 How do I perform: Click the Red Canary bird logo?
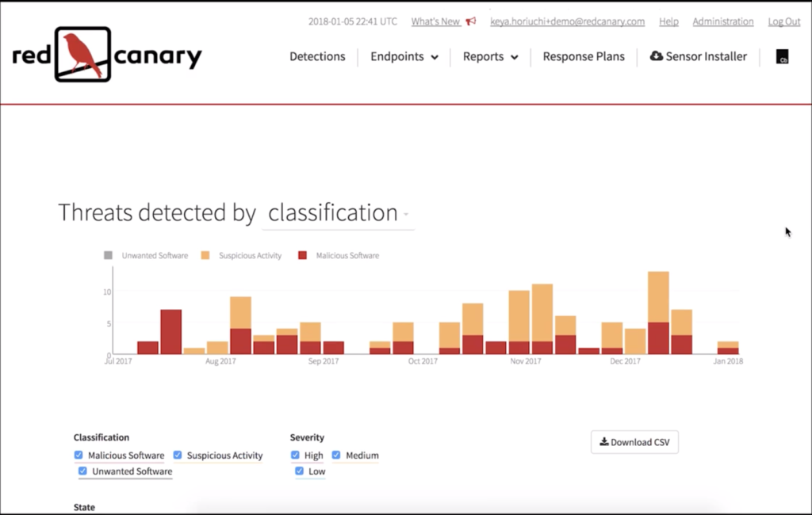[82, 55]
